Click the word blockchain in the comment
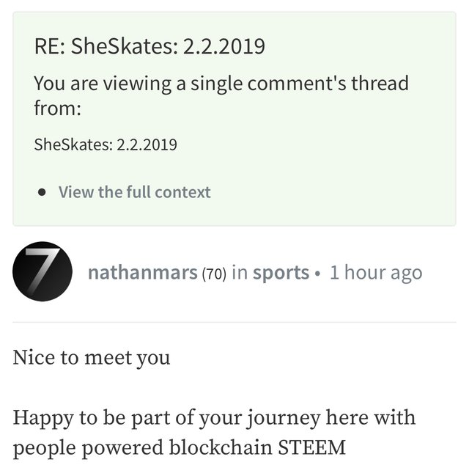469x476 pixels. point(221,447)
